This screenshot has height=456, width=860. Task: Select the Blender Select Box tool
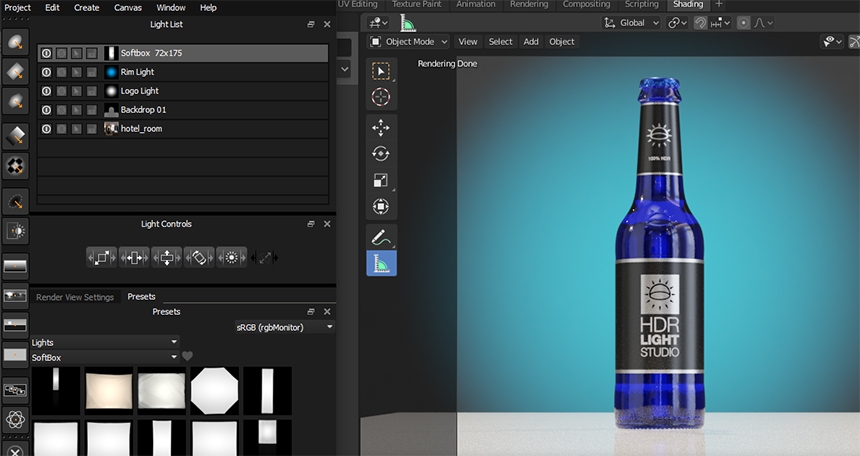click(381, 71)
